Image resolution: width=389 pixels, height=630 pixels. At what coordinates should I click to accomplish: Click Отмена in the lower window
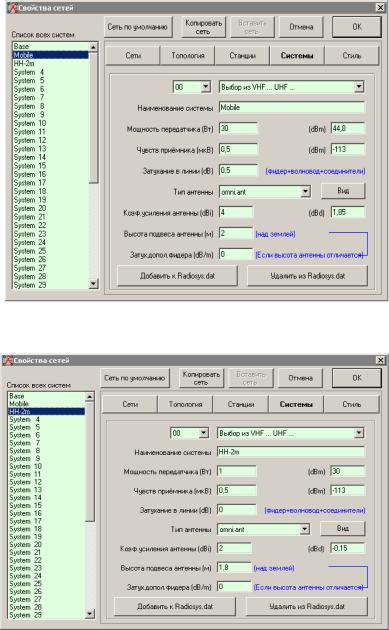point(300,378)
